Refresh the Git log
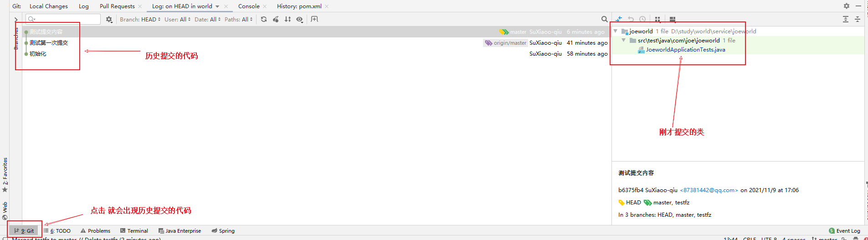The height and width of the screenshot is (240, 868). [x=264, y=19]
